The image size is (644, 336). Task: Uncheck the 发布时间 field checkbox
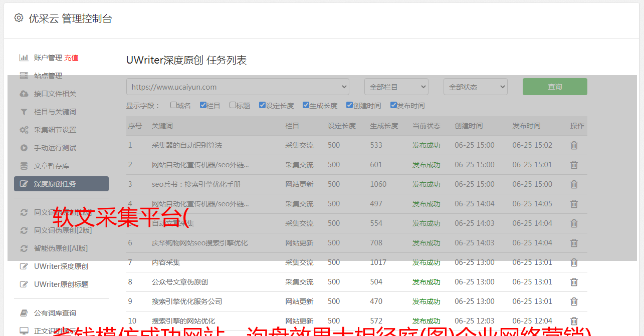tap(393, 105)
